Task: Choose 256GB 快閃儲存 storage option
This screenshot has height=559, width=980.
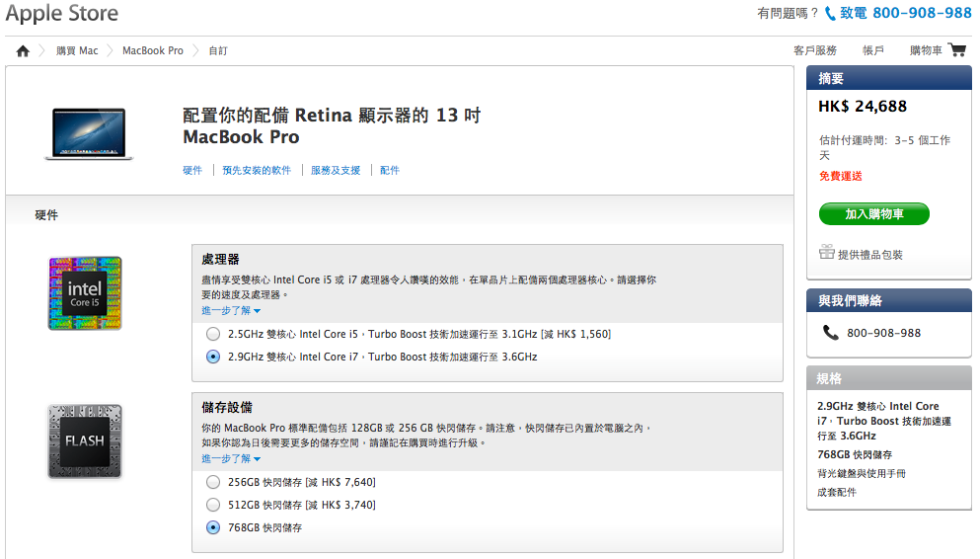Action: point(213,482)
